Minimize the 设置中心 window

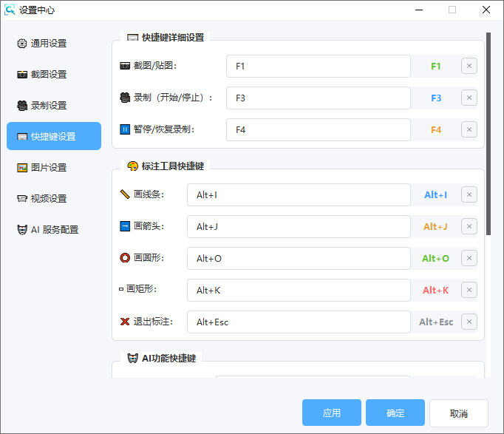419,10
